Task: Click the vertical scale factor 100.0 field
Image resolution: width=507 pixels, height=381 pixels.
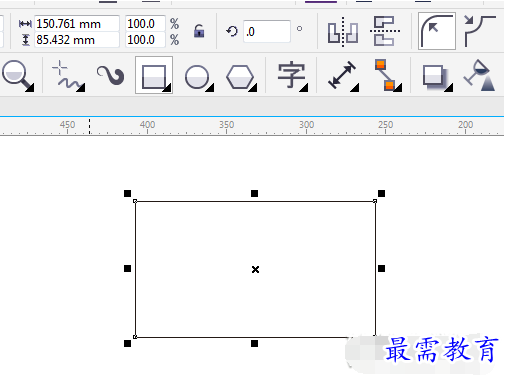Action: (145, 40)
